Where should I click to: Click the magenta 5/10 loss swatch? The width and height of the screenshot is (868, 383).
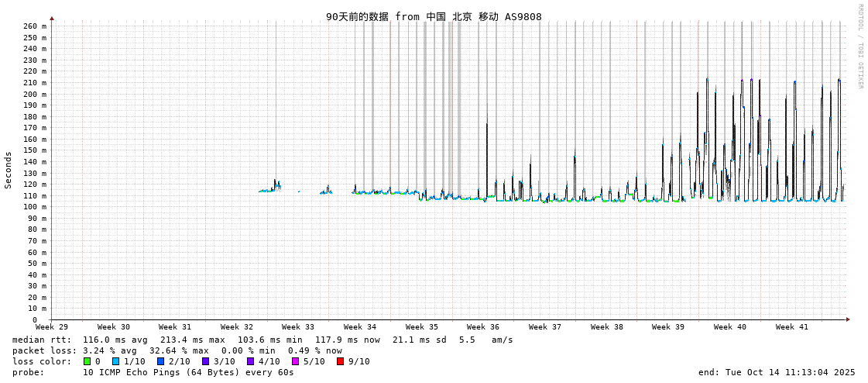click(295, 361)
